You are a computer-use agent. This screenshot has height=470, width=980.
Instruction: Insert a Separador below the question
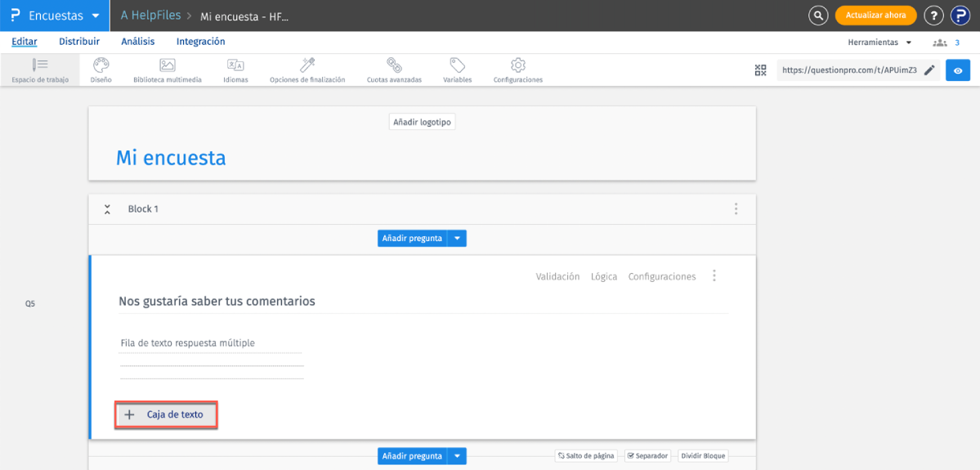[647, 455]
